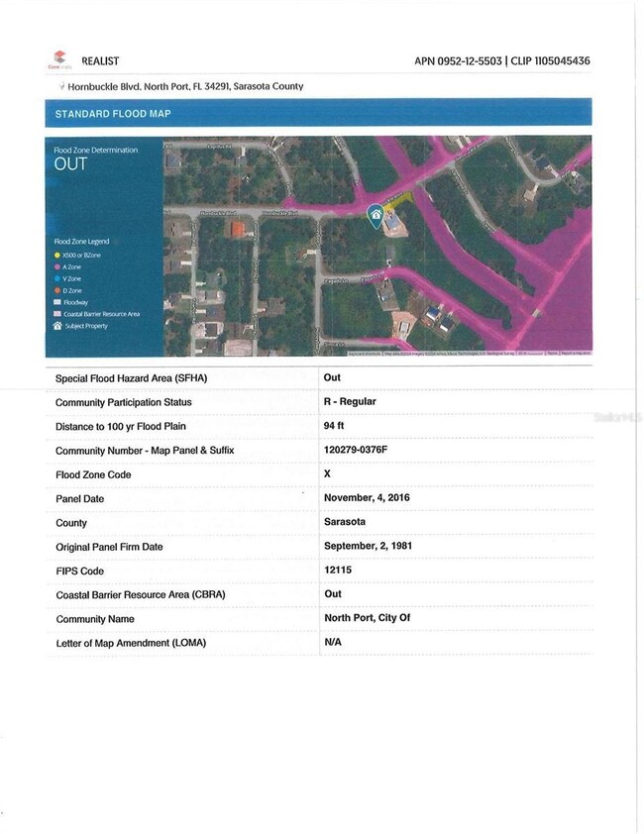Click the Special Flood Hazard Area (SFHA) label
This screenshot has width=644, height=834.
click(x=132, y=378)
